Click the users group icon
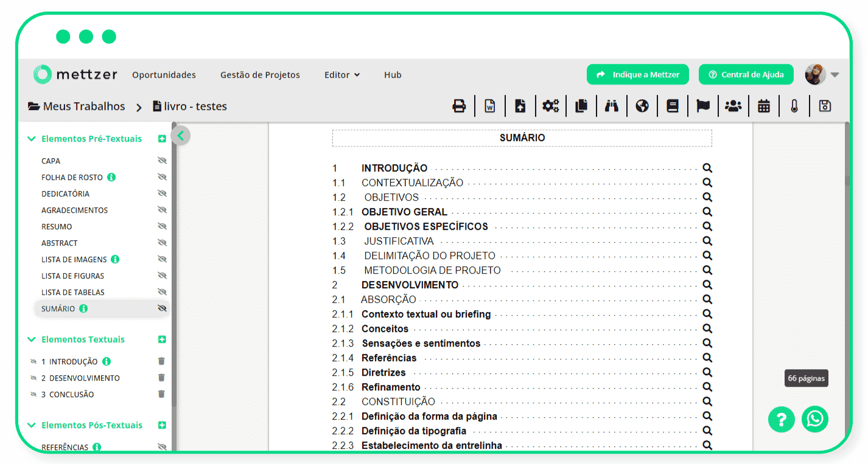Viewport: 868px width, 464px height. point(733,106)
